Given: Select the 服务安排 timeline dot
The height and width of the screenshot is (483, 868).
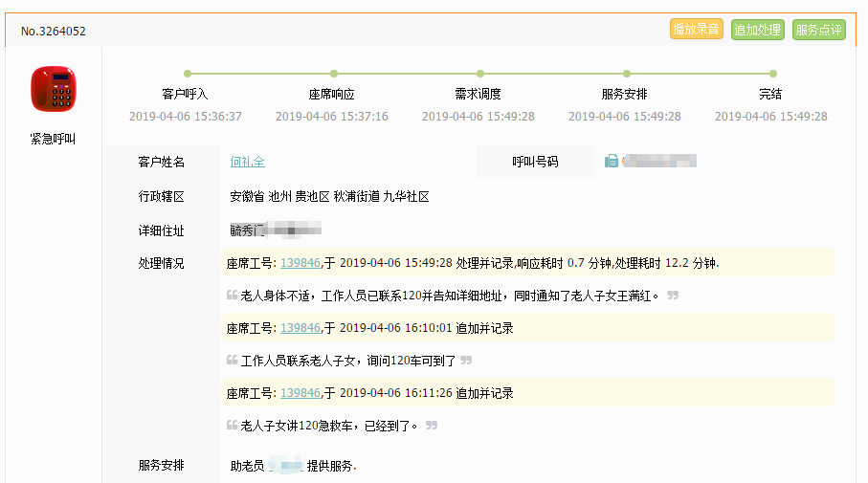Looking at the screenshot, I should click(x=627, y=74).
